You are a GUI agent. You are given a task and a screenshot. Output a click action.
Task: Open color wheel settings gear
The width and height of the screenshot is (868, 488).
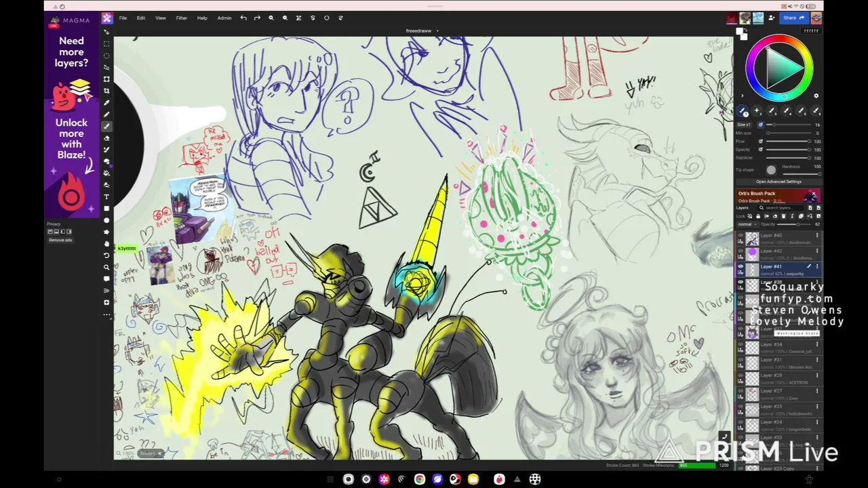point(816,96)
